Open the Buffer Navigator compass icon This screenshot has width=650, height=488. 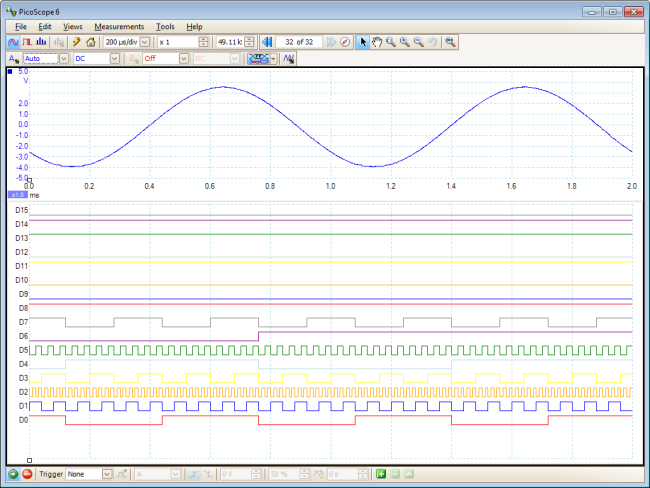[345, 42]
